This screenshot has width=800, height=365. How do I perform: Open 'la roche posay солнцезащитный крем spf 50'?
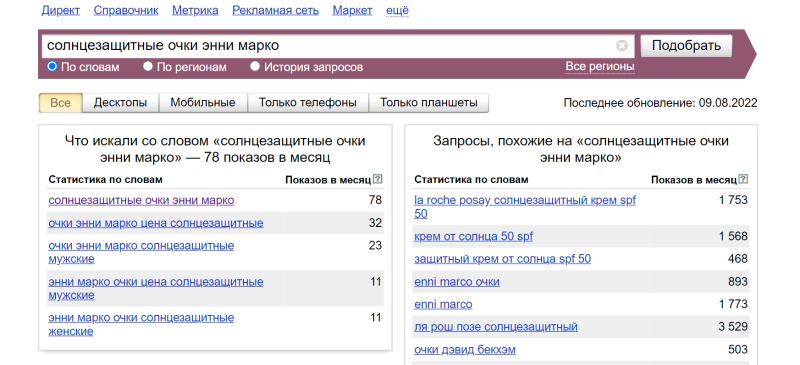click(x=525, y=207)
